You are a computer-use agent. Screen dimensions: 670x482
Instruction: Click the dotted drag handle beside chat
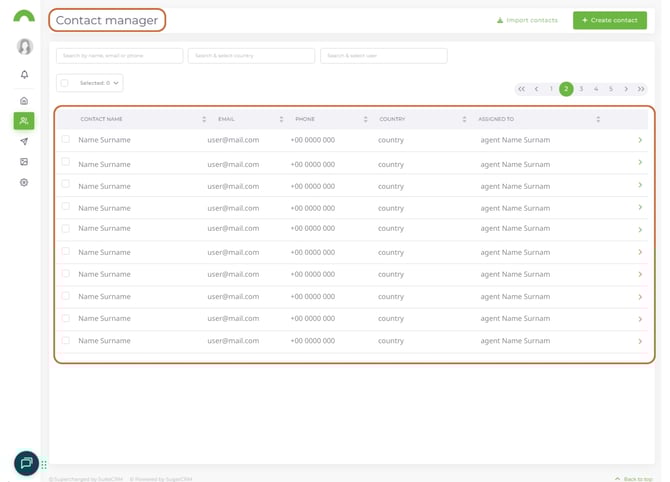point(44,465)
